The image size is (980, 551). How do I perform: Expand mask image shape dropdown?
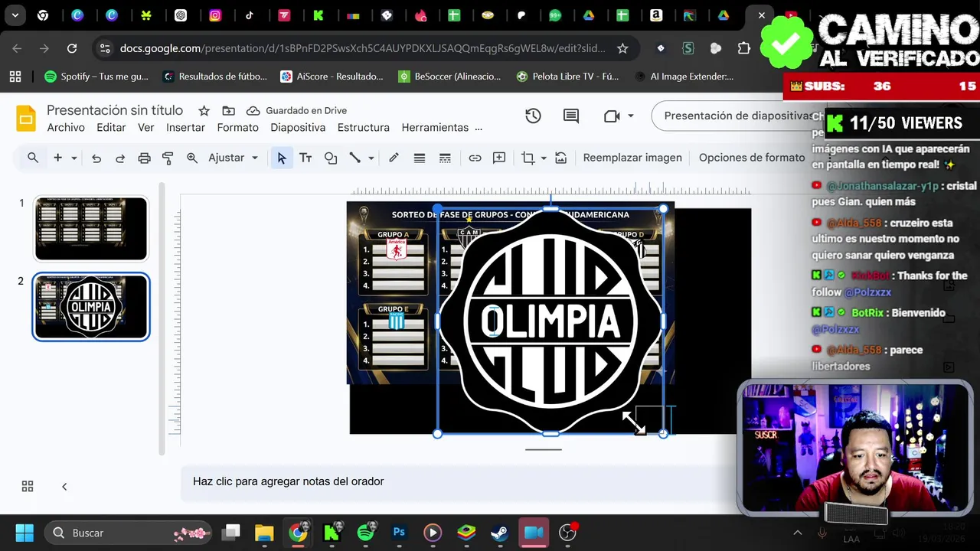[x=544, y=158]
